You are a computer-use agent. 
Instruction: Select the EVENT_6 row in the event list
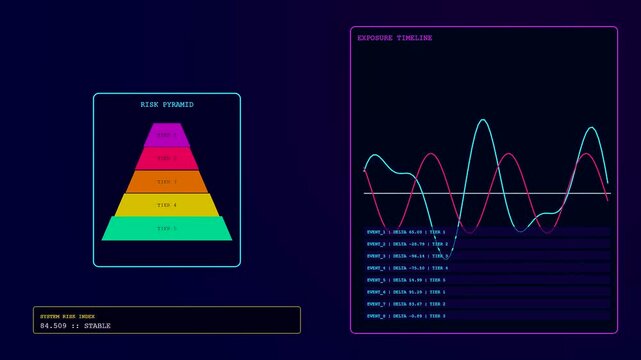[487, 292]
